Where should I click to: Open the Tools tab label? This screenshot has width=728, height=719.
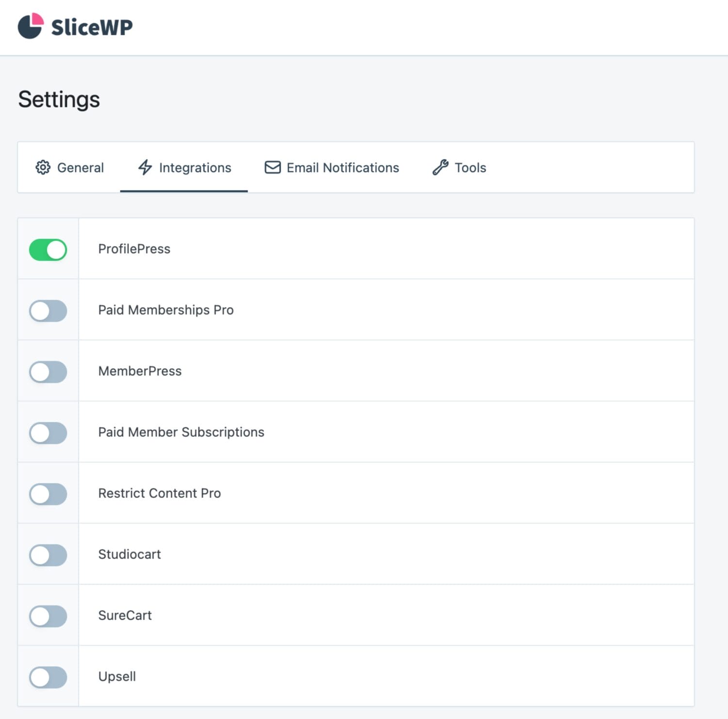[x=470, y=167]
